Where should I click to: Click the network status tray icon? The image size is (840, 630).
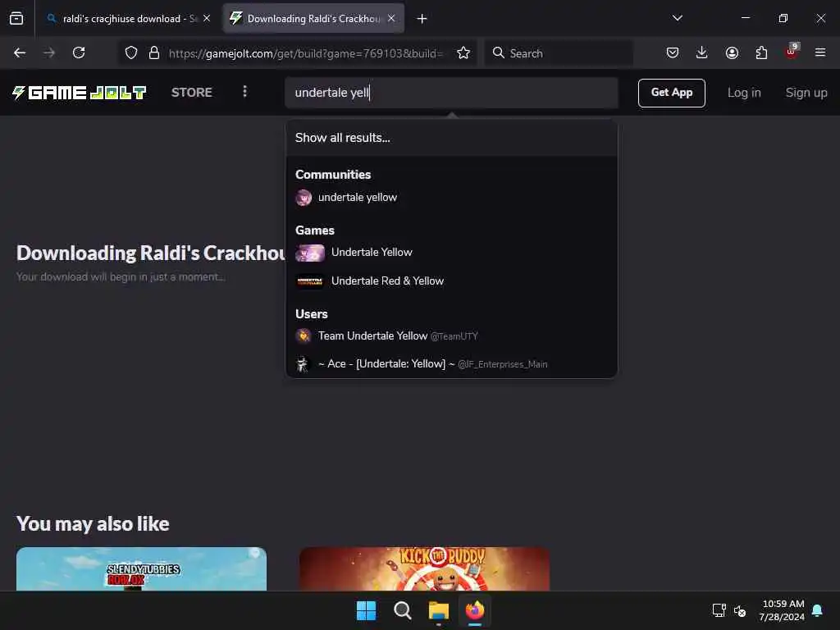719,610
